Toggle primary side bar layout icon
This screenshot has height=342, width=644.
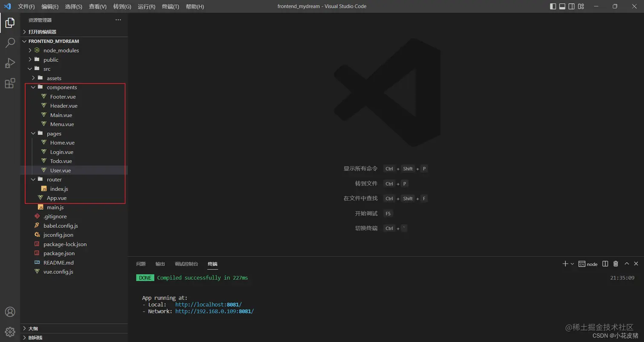click(553, 6)
